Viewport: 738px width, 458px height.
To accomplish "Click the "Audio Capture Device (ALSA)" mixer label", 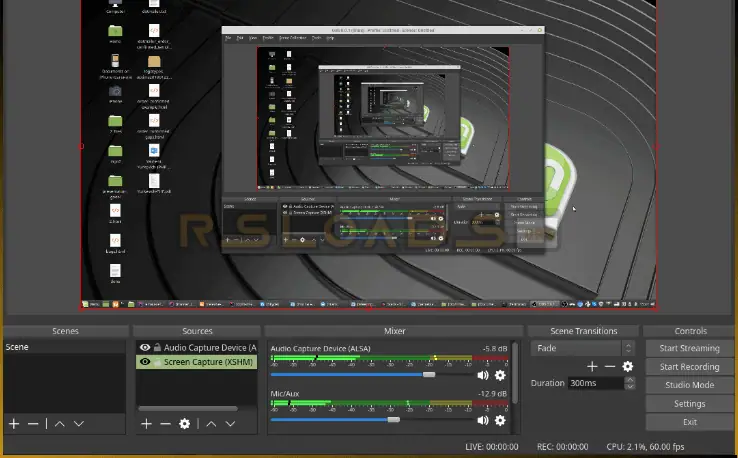I will coord(321,349).
